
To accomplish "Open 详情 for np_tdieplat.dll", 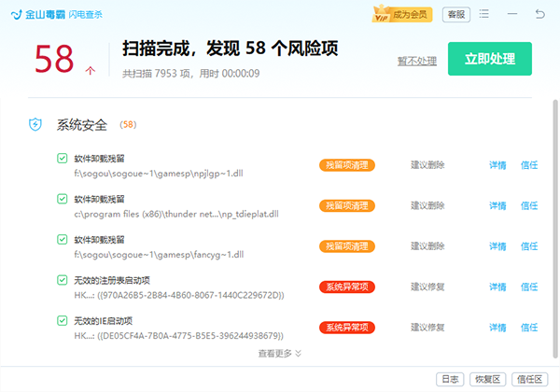I will tap(497, 205).
